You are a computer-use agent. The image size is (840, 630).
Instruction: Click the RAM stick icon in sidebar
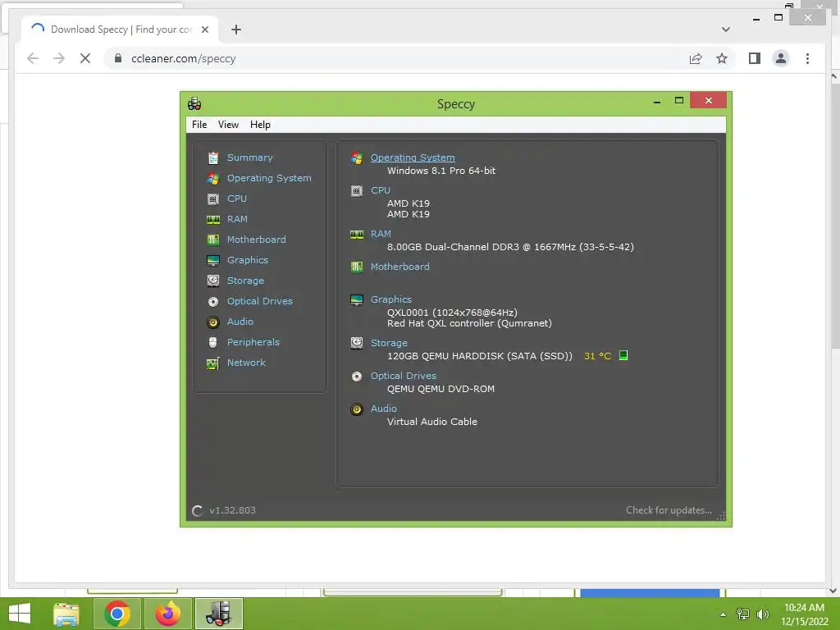point(213,219)
